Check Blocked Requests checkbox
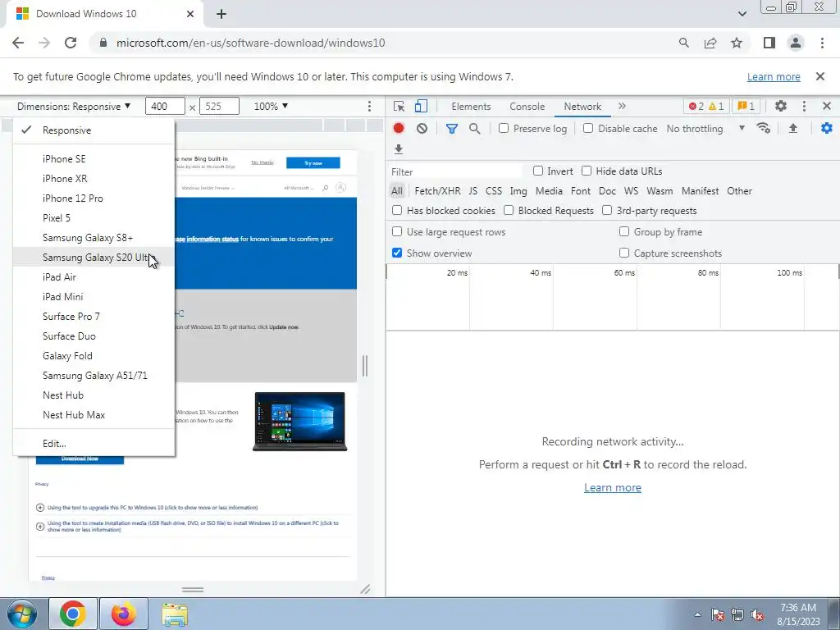The image size is (840, 630). tap(509, 211)
